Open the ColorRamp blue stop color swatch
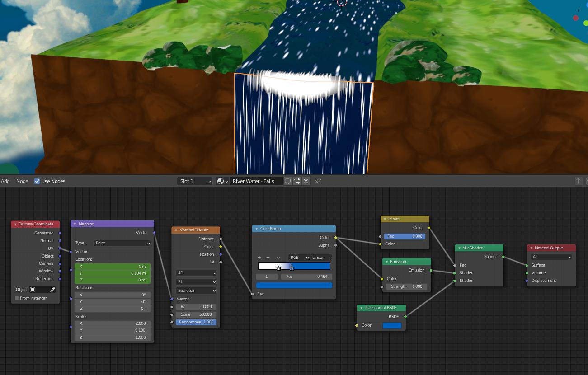 click(x=294, y=286)
